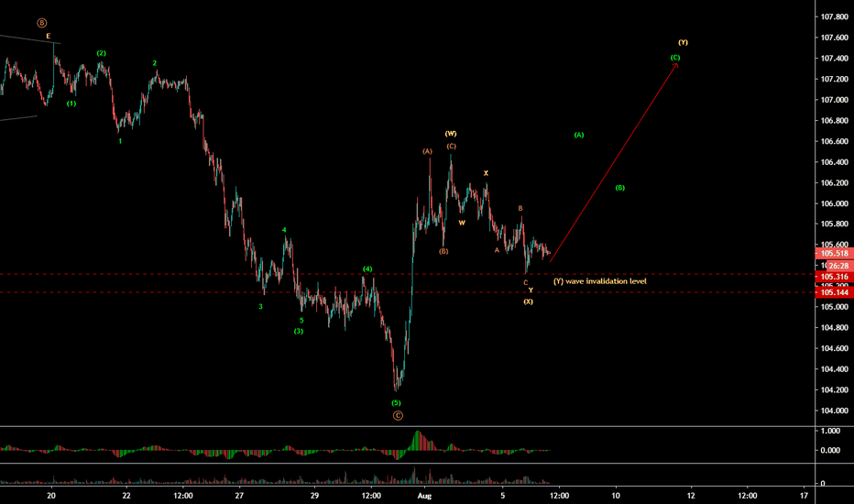Click the bar countdown label 26:28

pos(838,266)
